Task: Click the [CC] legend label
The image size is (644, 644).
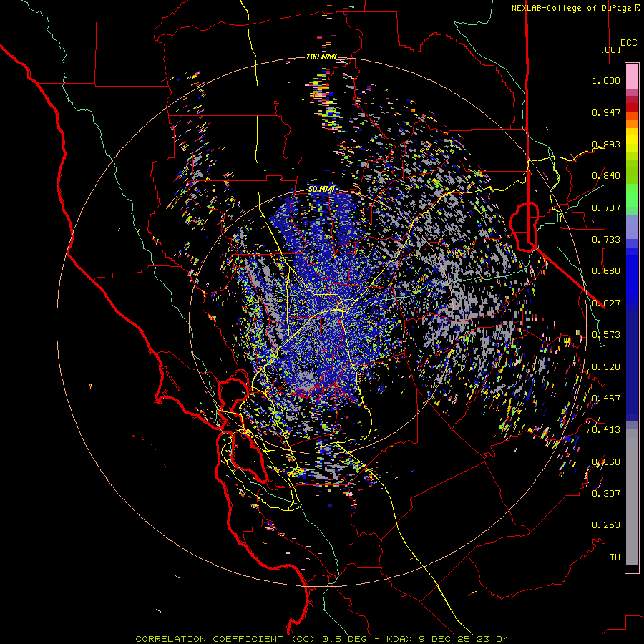Action: pos(611,49)
